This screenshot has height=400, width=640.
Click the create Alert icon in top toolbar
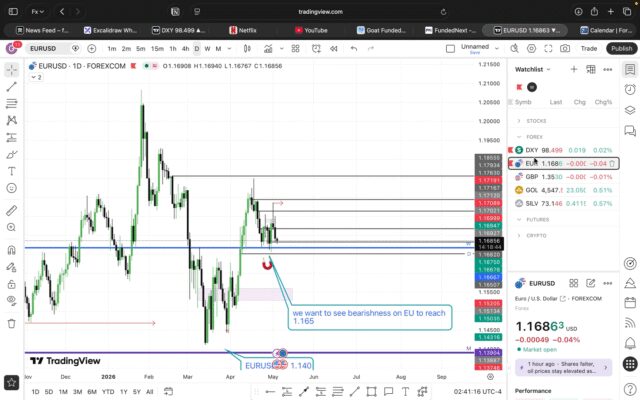pos(316,49)
